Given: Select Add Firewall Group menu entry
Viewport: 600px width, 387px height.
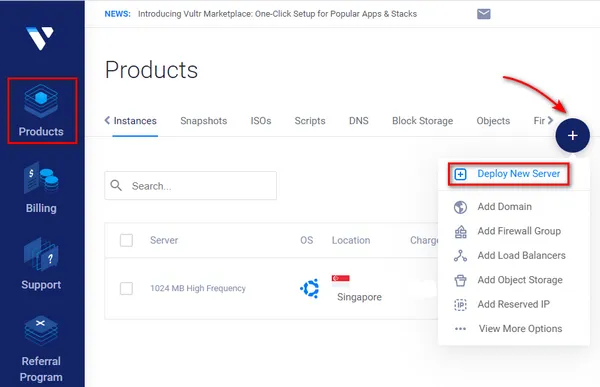Looking at the screenshot, I should point(519,231).
